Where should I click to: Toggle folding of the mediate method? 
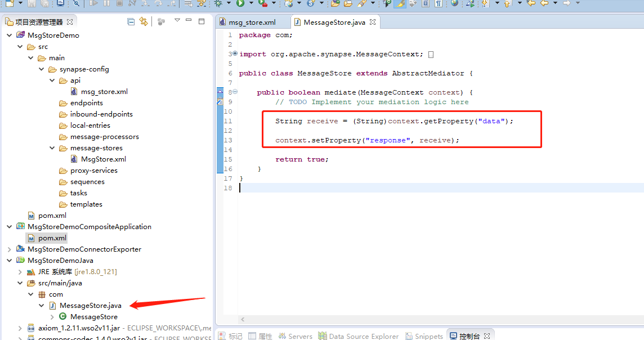coord(235,92)
